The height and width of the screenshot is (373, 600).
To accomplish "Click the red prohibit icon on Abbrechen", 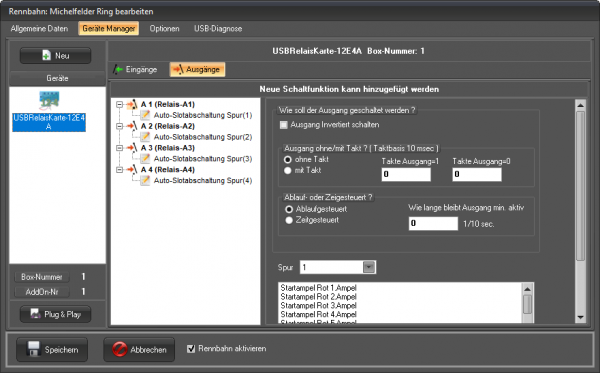I will click(x=119, y=349).
